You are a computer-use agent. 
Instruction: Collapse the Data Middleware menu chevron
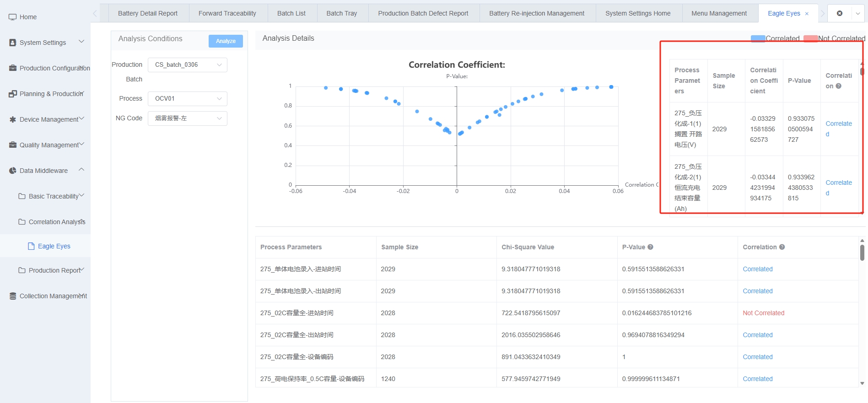[x=81, y=170]
